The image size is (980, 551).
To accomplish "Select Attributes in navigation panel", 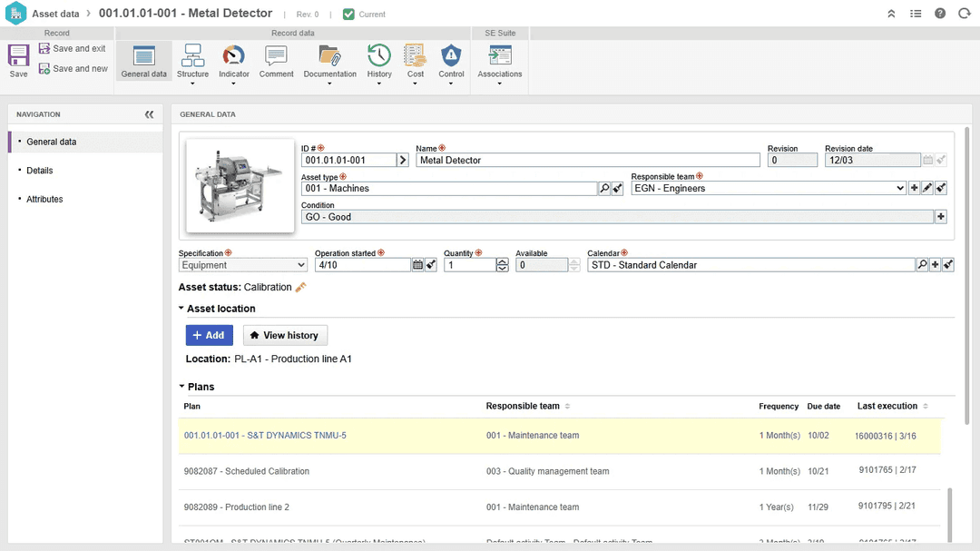I will point(44,200).
